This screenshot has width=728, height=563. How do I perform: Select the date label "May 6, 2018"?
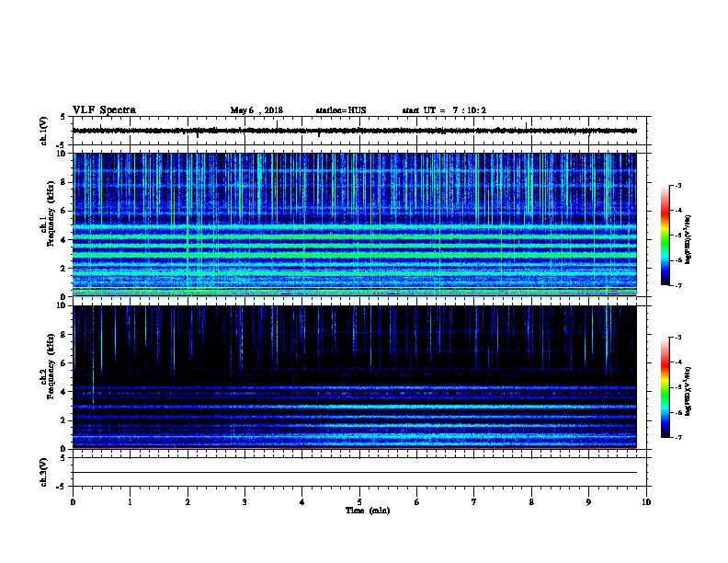(256, 110)
